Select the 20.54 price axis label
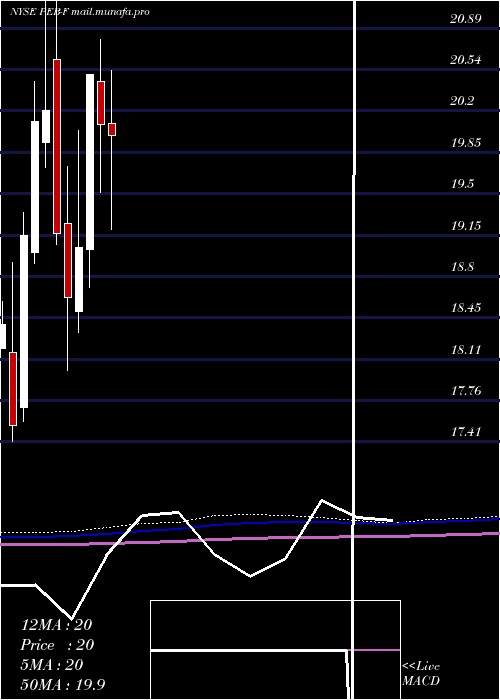The width and height of the screenshot is (500, 700). pyautogui.click(x=466, y=59)
